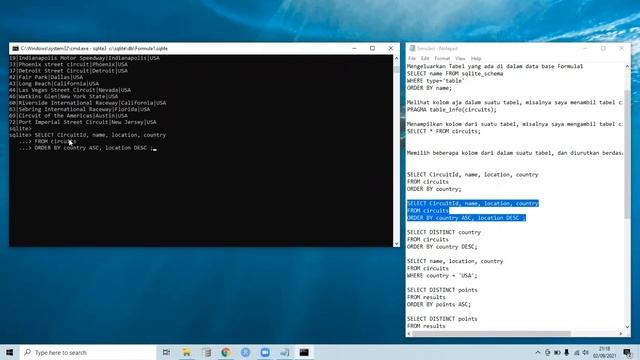Open the Notepad View menu
The width and height of the screenshot is (640, 360).
pyautogui.click(x=460, y=58)
